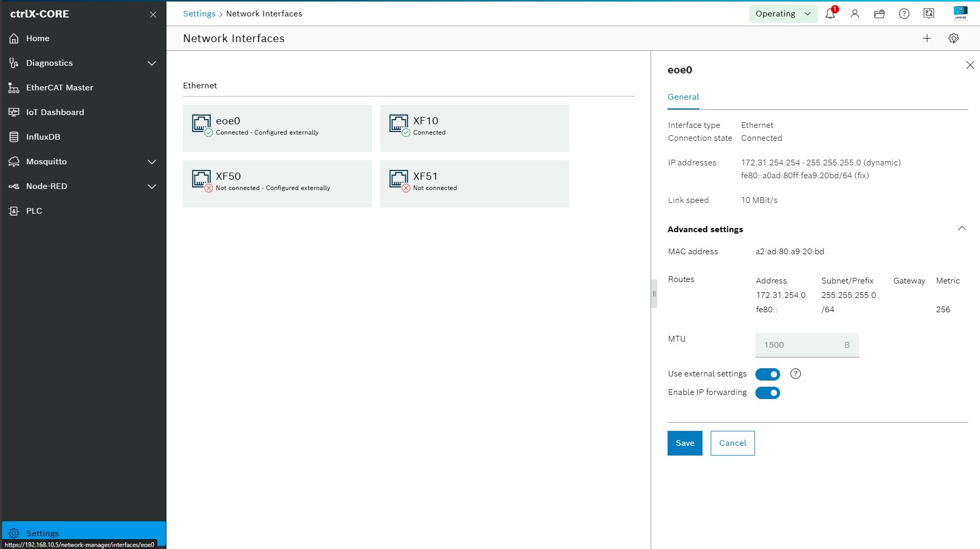Click the XF51 ethernet port icon
Viewport: 980px width, 549px height.
point(399,179)
